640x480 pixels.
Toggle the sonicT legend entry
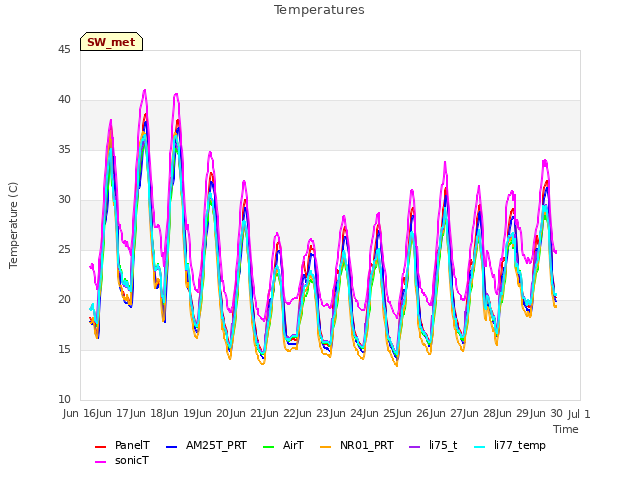tap(122, 460)
